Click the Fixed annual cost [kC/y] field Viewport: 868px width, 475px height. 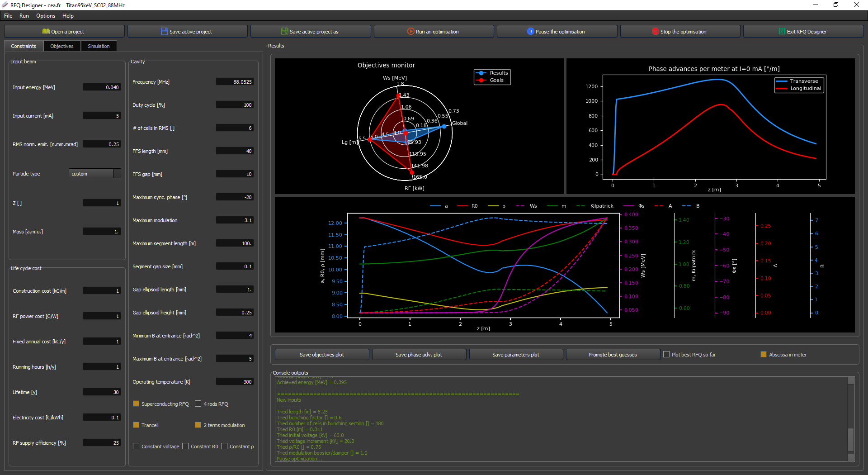pos(102,342)
